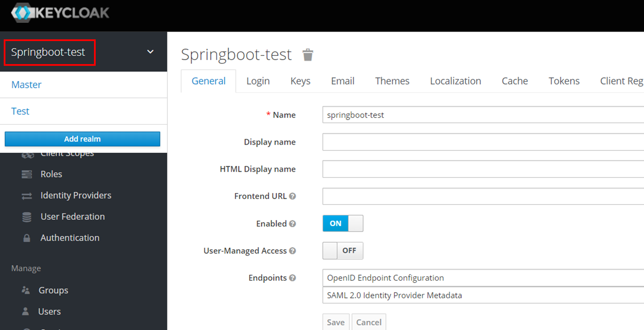Image resolution: width=644 pixels, height=330 pixels.
Task: Show help tooltip for Endpoints
Action: 292,278
